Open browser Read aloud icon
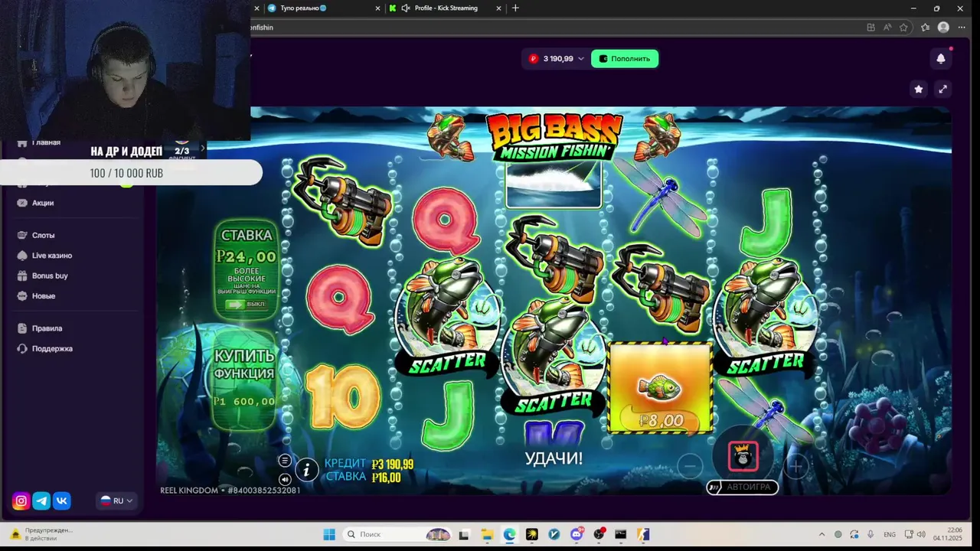The width and height of the screenshot is (980, 551). (887, 28)
